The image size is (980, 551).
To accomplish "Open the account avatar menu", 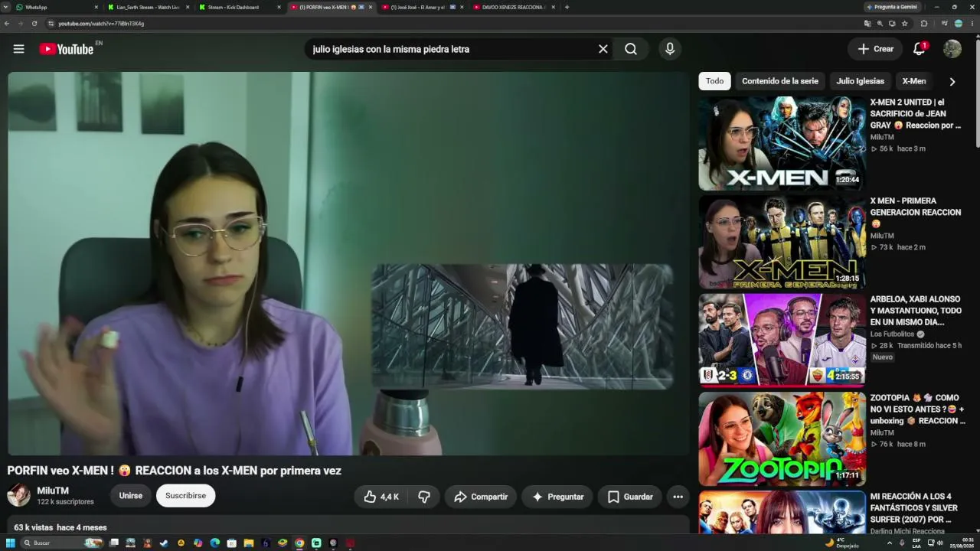I will tap(952, 49).
